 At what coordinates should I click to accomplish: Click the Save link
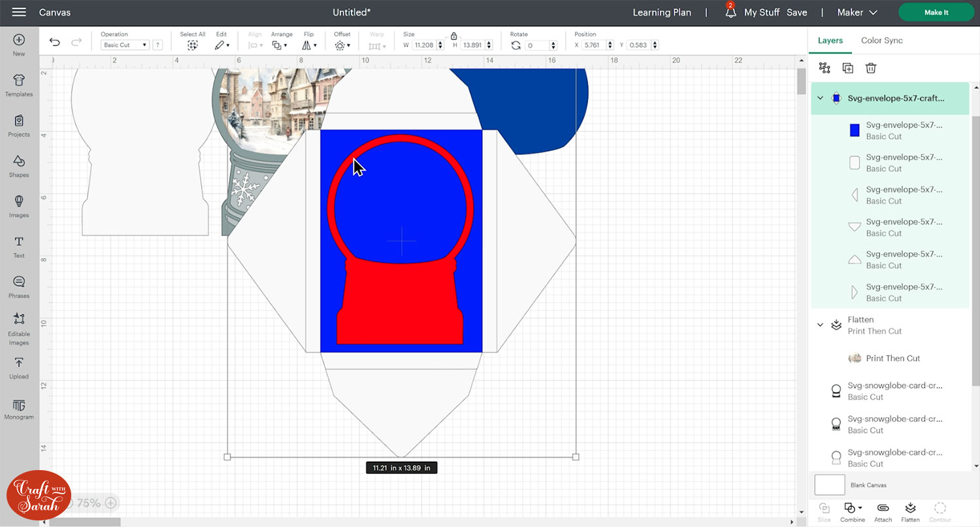tap(796, 12)
